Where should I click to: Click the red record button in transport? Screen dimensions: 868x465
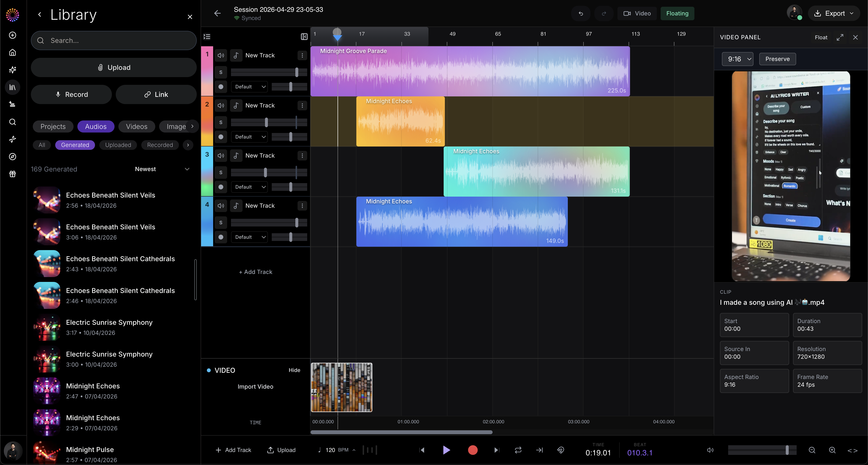pyautogui.click(x=473, y=450)
